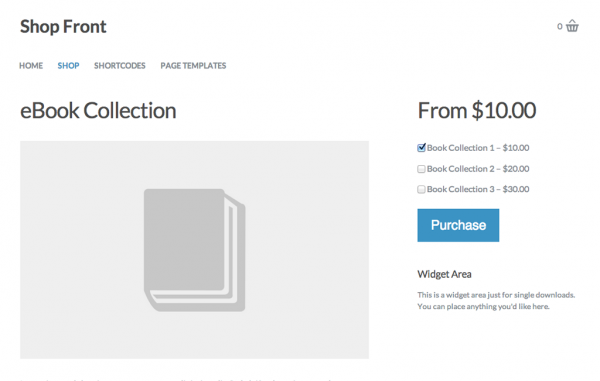Uncheck Book Collection 1 checkbox

[x=421, y=148]
